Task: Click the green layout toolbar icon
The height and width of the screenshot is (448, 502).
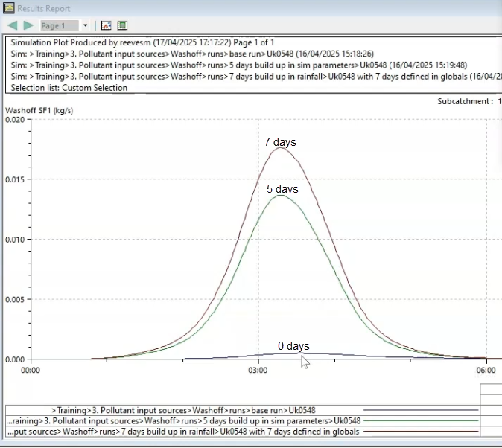Action: (122, 25)
